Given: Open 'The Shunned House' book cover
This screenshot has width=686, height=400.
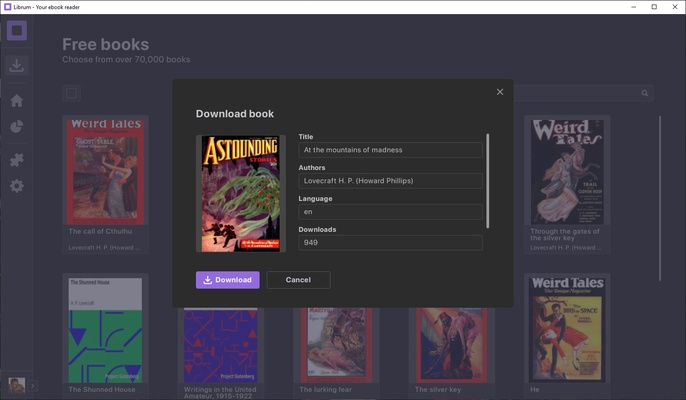Looking at the screenshot, I should (x=105, y=330).
